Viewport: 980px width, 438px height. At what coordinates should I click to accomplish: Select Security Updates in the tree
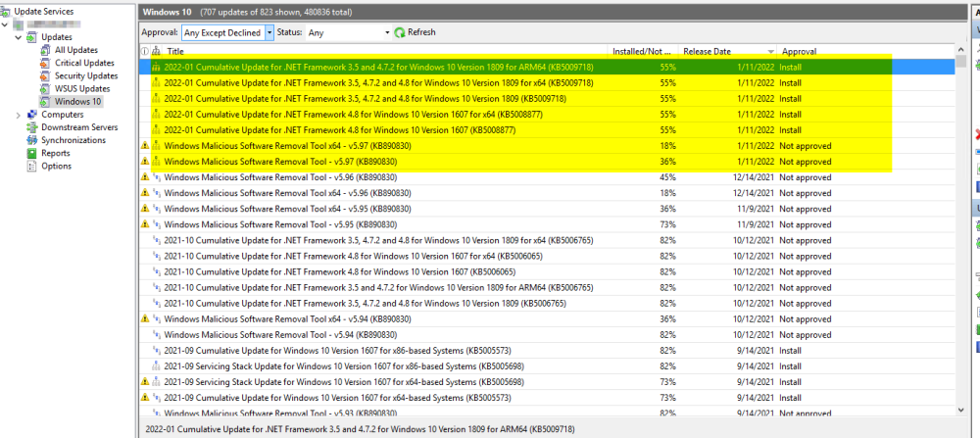(x=86, y=76)
